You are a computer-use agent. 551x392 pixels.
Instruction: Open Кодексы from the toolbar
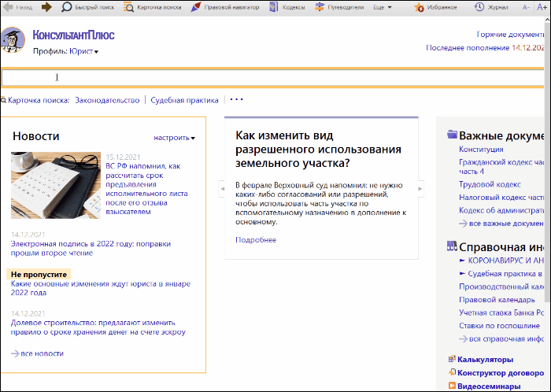coord(287,7)
